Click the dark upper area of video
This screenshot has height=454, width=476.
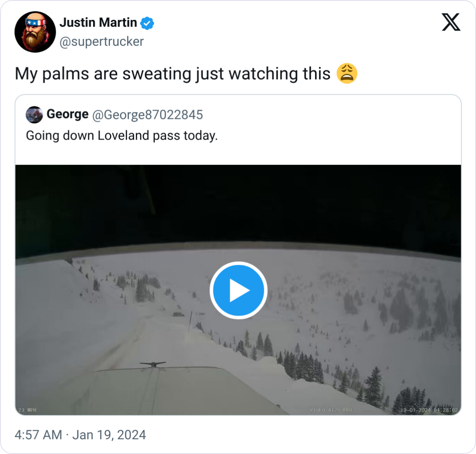pyautogui.click(x=238, y=203)
